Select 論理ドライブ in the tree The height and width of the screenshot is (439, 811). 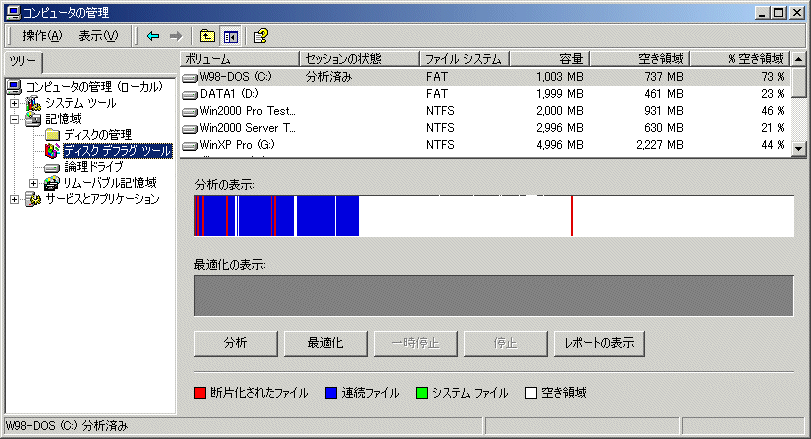pyautogui.click(x=94, y=168)
